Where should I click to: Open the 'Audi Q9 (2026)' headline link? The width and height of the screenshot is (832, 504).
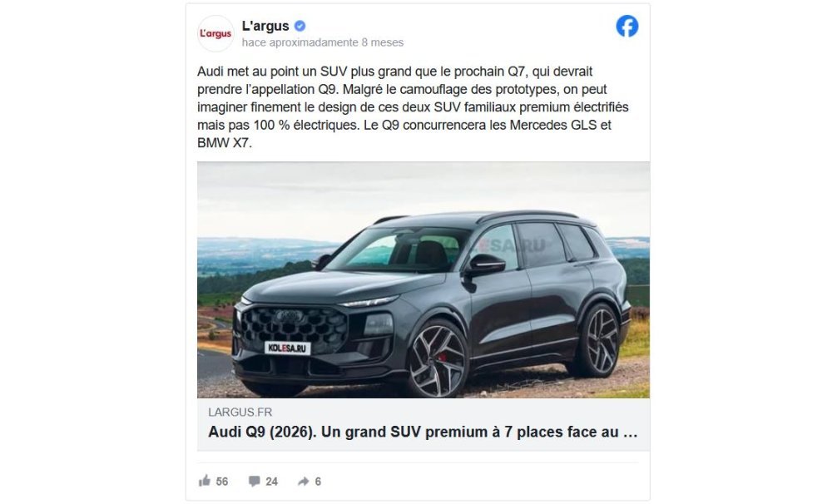(x=423, y=432)
